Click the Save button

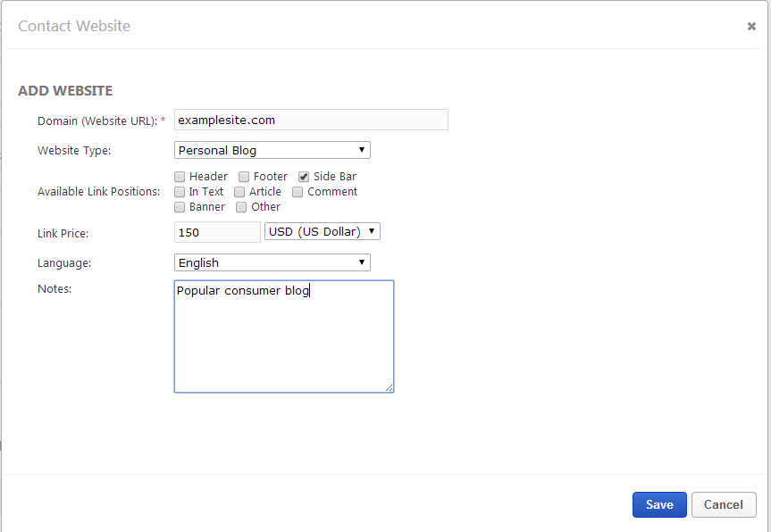(659, 504)
